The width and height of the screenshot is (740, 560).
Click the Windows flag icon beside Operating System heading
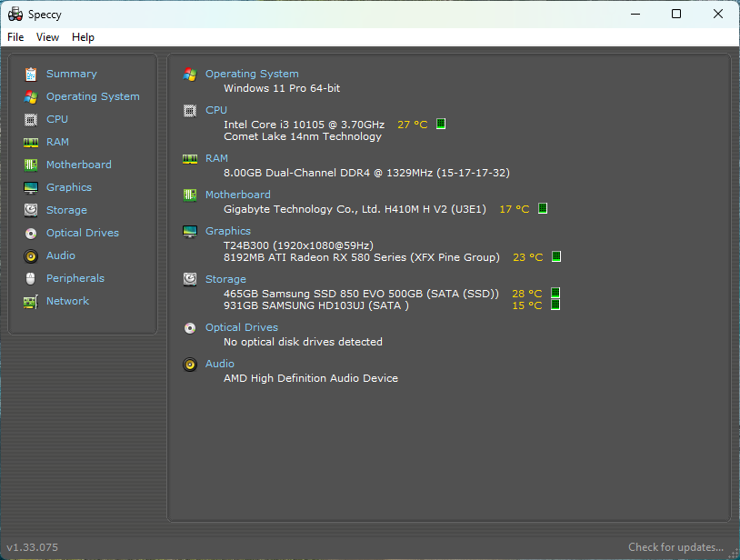tap(190, 74)
